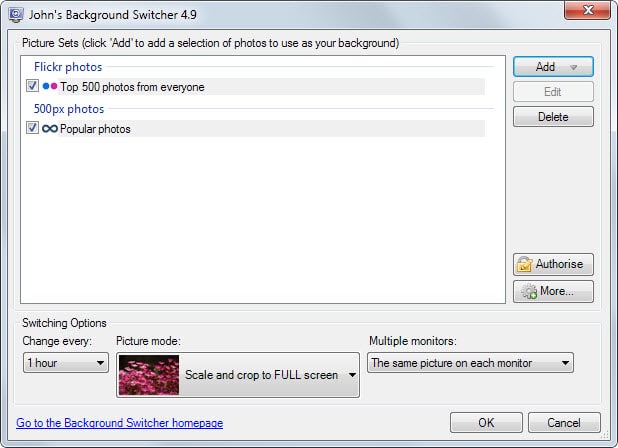The image size is (618, 448).
Task: Click the pink flowers picture mode thumbnail
Action: [x=149, y=375]
